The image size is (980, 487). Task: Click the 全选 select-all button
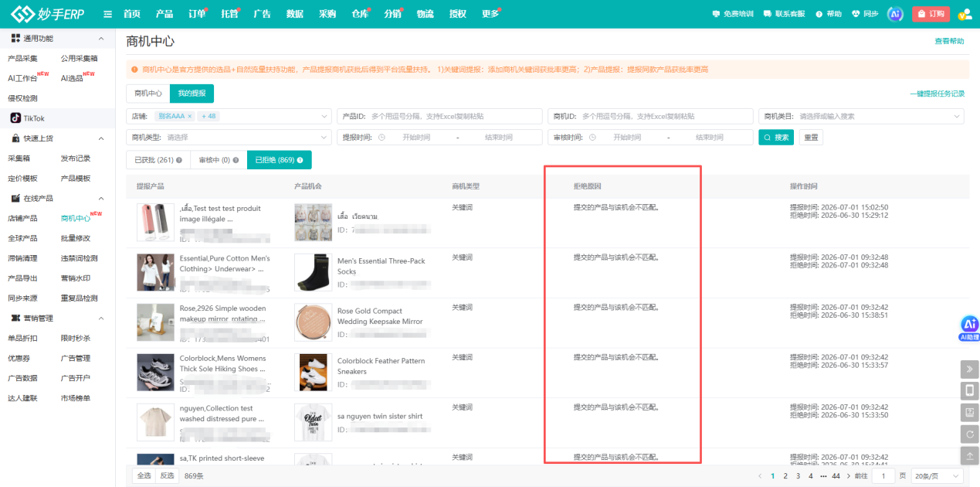coord(144,475)
